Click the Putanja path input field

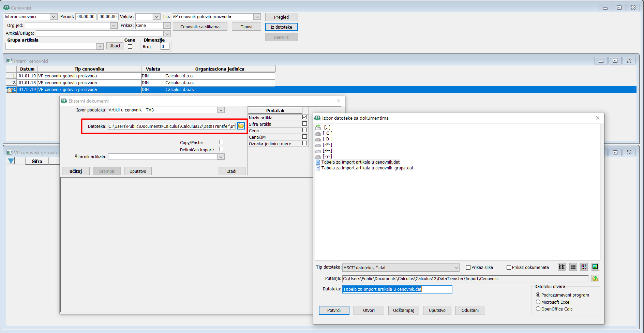click(x=465, y=279)
